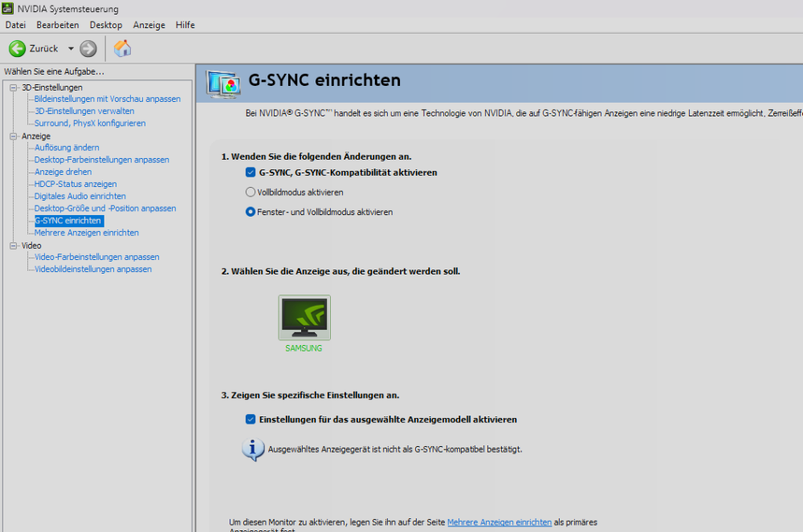Open the Desktop menu
803x532 pixels.
click(106, 25)
